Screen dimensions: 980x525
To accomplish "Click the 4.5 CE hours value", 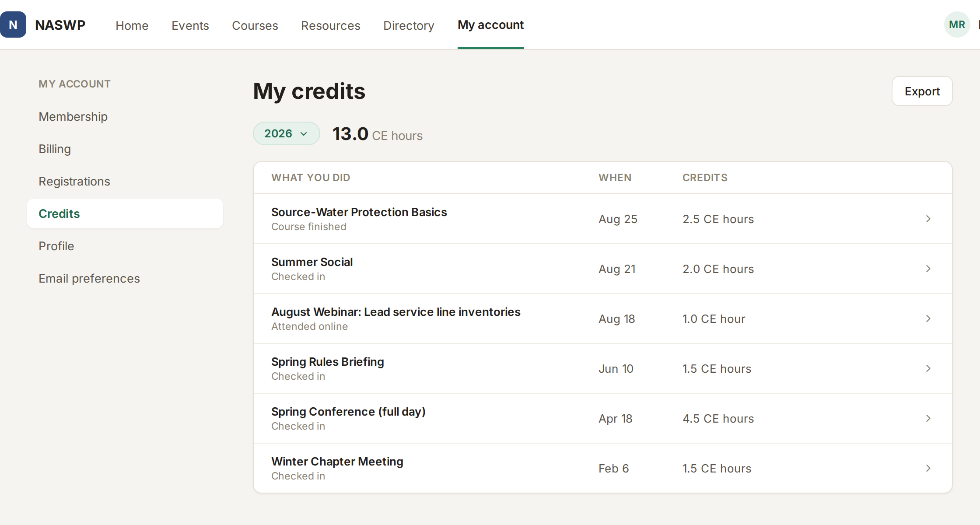I will click(x=718, y=418).
